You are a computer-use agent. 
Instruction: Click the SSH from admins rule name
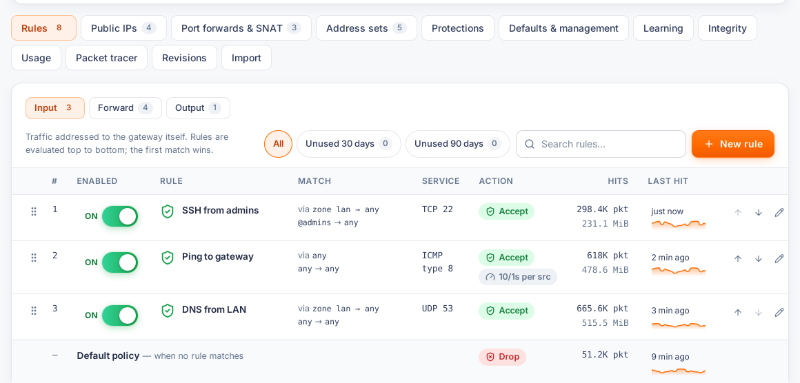tap(220, 210)
